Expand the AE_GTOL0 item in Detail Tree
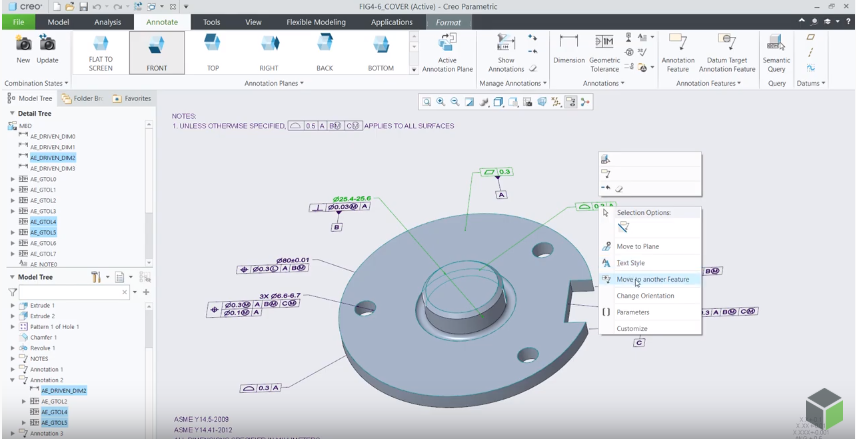The width and height of the screenshot is (856, 439). [x=12, y=179]
